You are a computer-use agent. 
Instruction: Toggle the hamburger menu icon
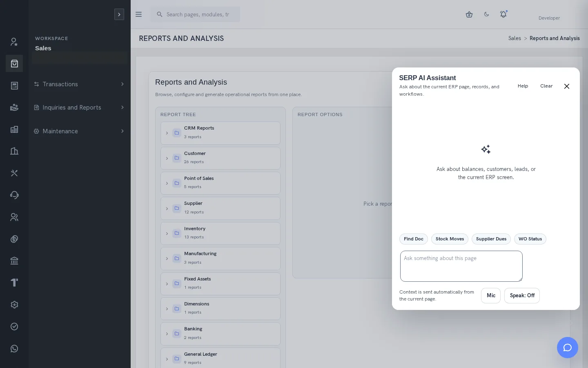coord(138,14)
